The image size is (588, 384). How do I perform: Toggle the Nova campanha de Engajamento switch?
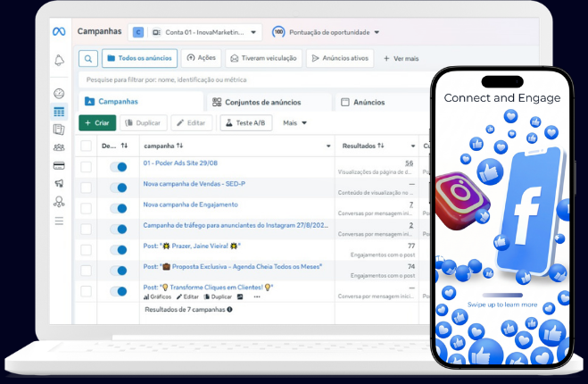[119, 208]
